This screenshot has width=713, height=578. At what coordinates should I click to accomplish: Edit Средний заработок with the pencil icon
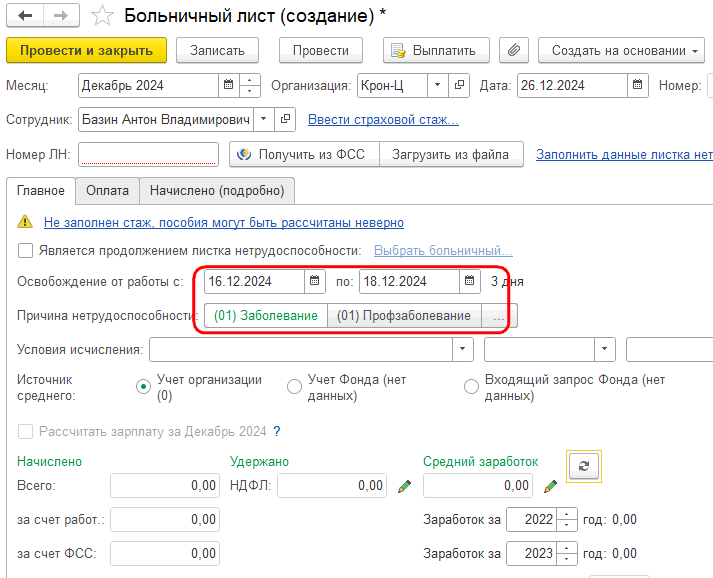550,486
